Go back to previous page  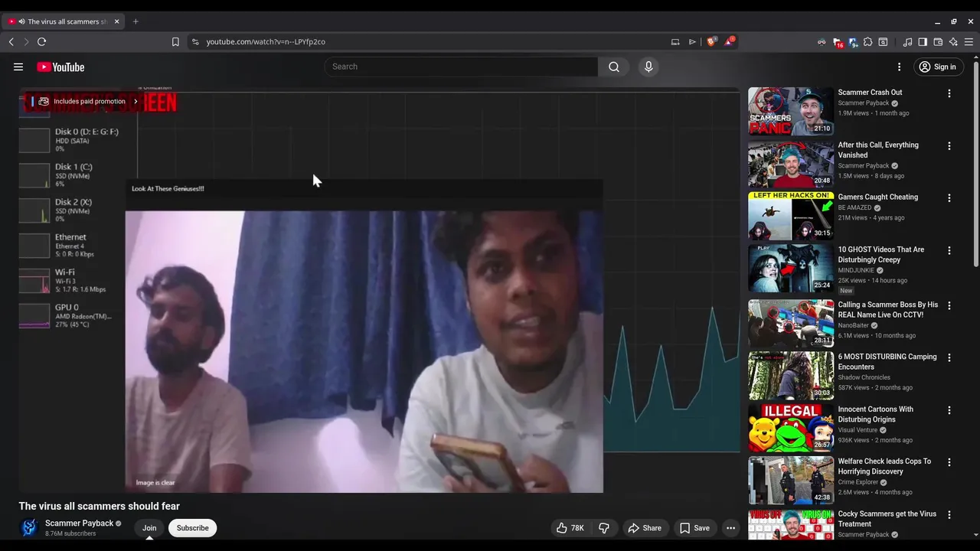[x=11, y=41]
